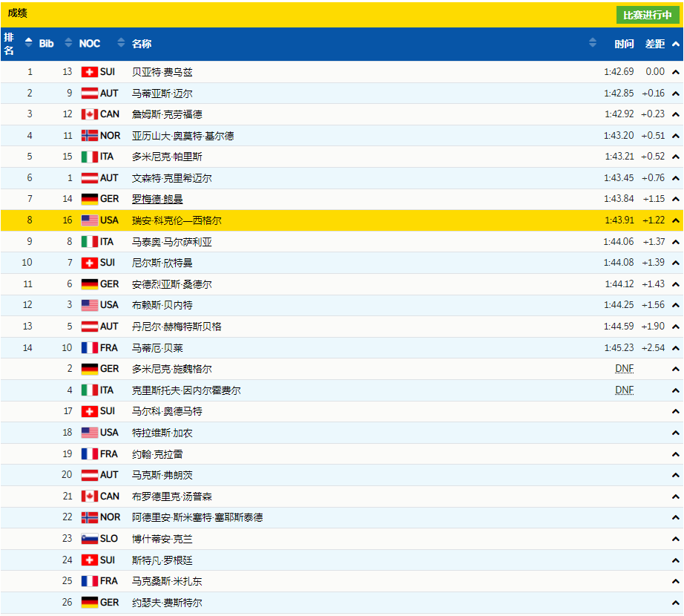
Task: Click the 差距 column header
Action: point(654,44)
